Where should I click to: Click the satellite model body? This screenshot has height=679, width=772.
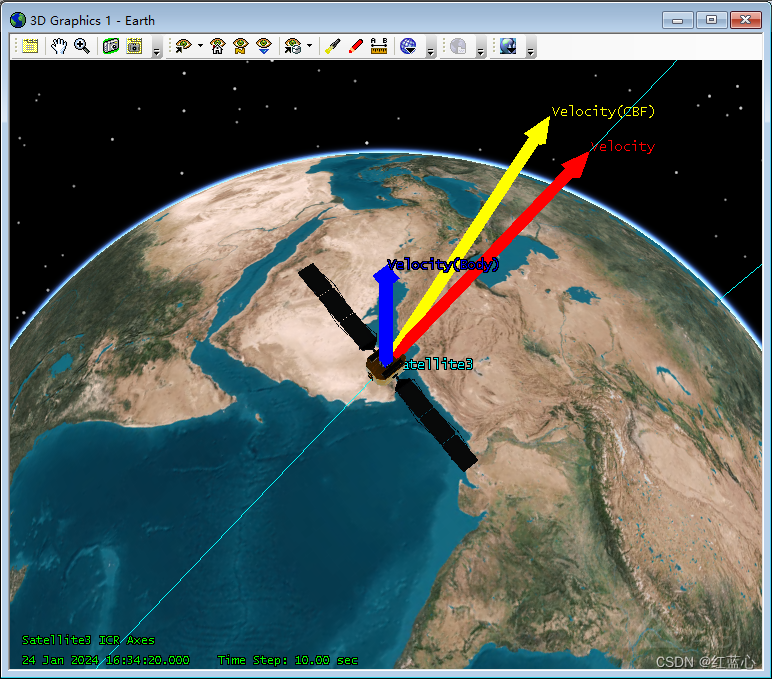(x=383, y=367)
